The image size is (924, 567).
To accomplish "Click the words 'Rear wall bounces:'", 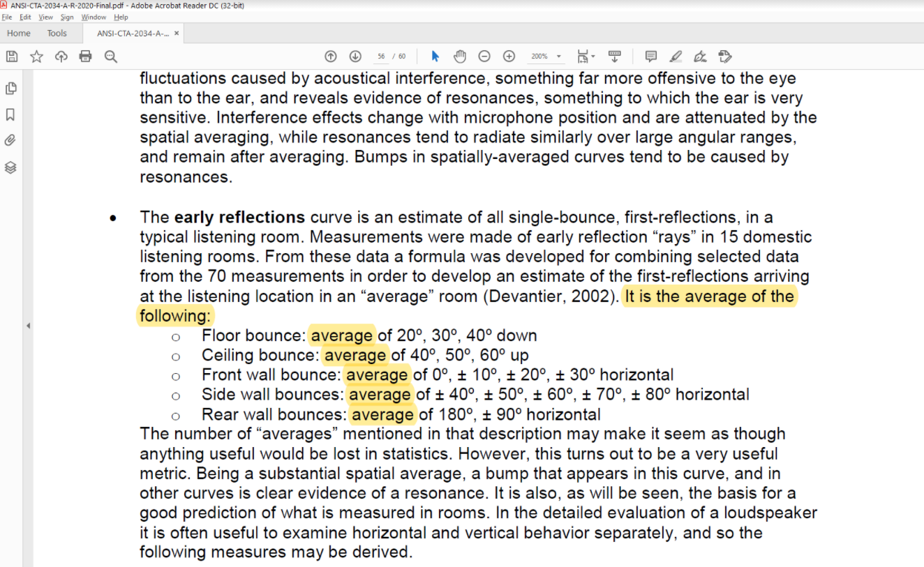I will click(274, 414).
